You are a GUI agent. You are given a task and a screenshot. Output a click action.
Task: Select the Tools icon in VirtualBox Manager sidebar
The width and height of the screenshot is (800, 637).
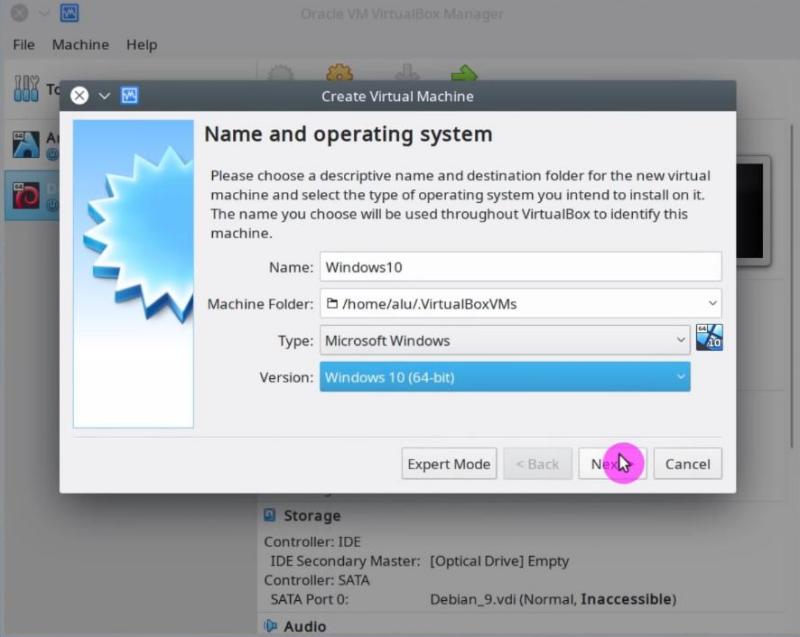coord(27,89)
